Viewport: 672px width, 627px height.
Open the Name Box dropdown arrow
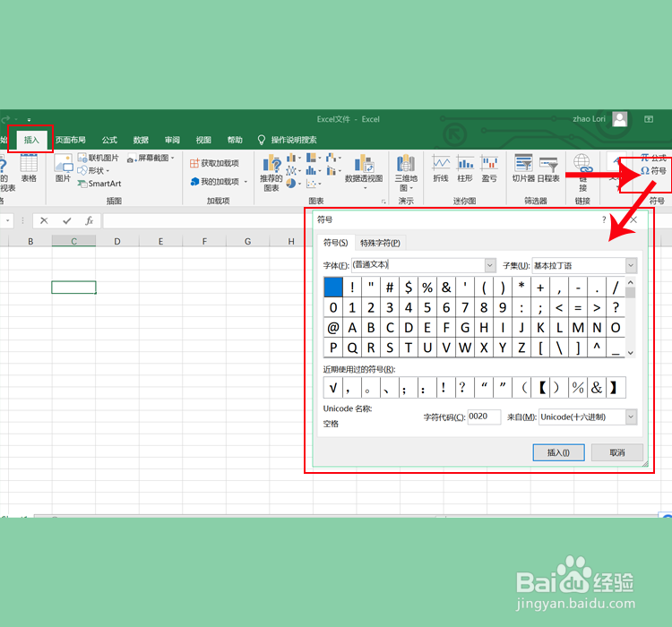click(8, 220)
